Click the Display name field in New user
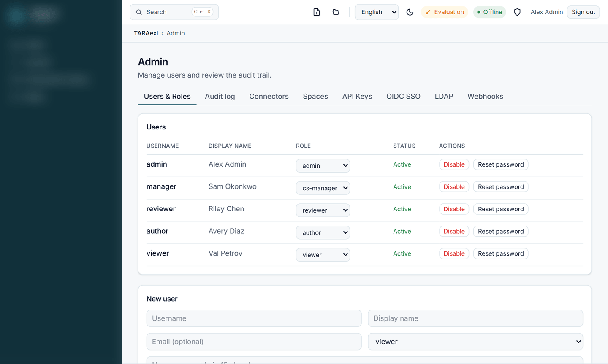 click(x=475, y=318)
